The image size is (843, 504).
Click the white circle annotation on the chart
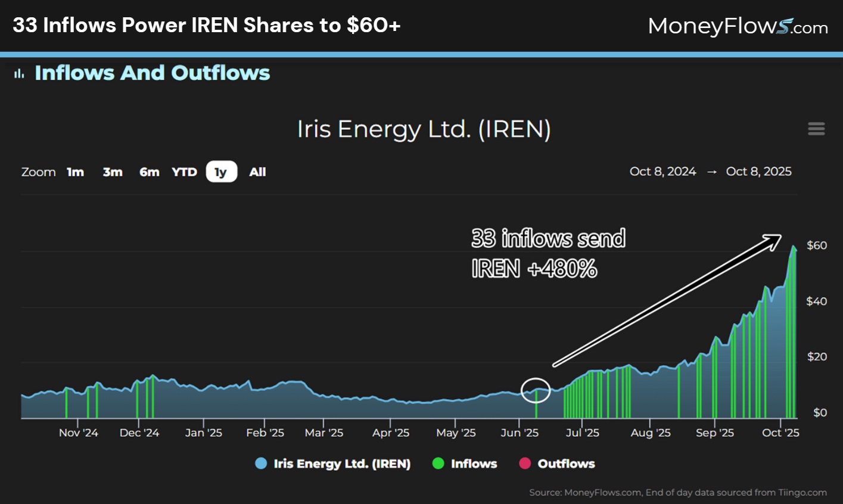click(x=535, y=390)
